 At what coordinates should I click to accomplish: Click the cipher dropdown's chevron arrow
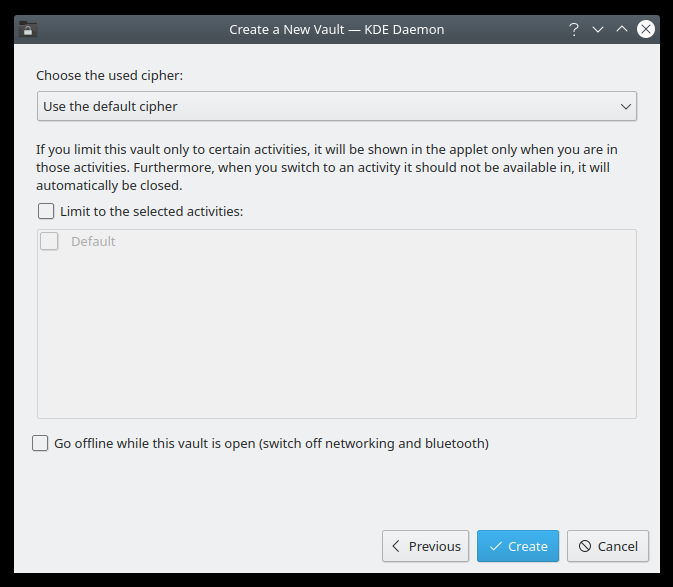(626, 106)
